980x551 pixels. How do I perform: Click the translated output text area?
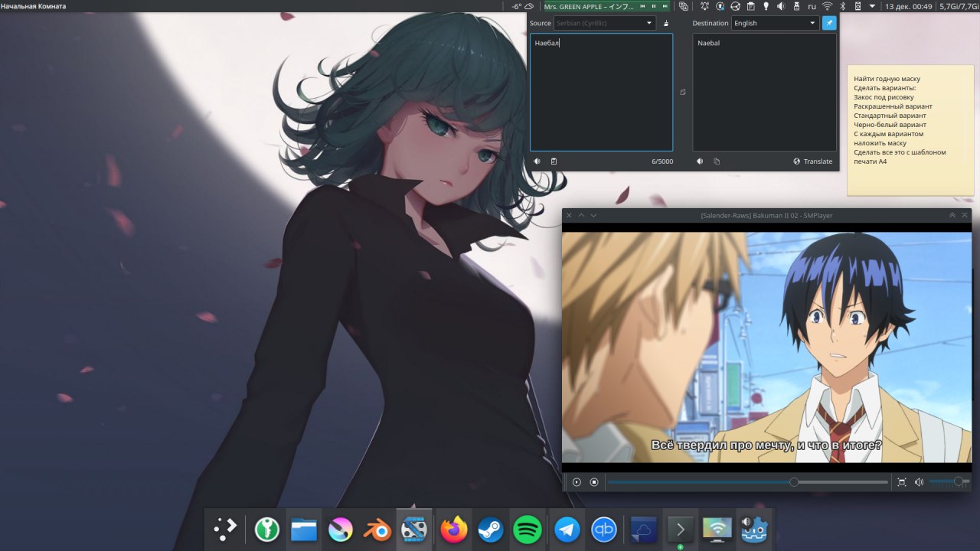coord(764,92)
